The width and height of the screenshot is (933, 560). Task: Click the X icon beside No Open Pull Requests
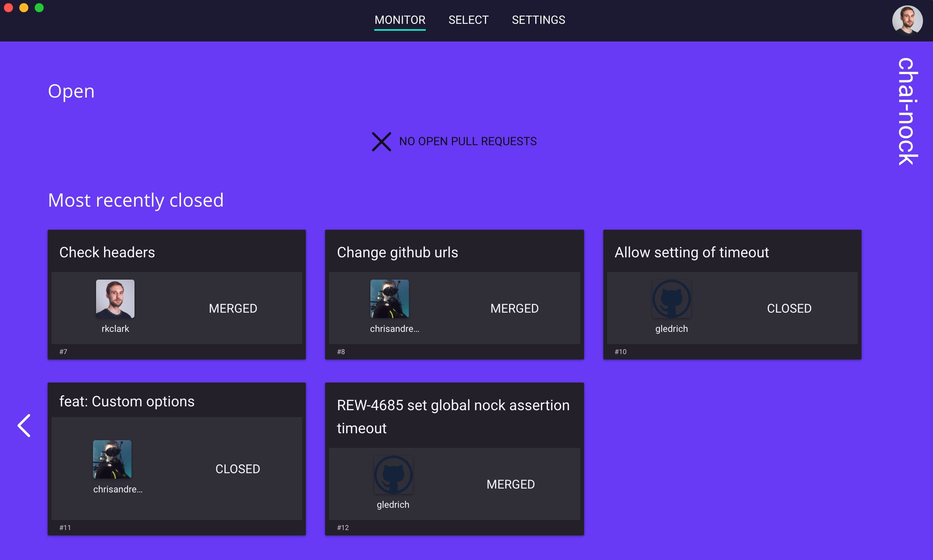pos(381,142)
